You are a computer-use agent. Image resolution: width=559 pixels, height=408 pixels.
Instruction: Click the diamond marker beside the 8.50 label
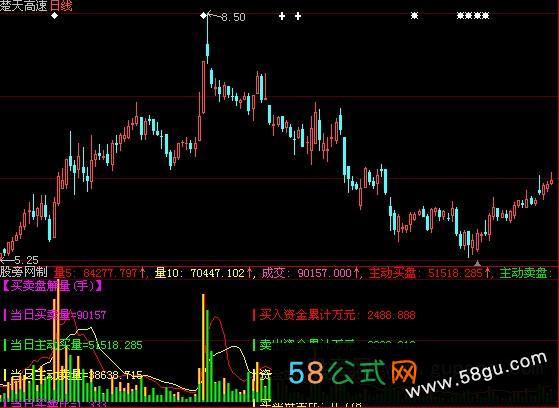[x=203, y=16]
